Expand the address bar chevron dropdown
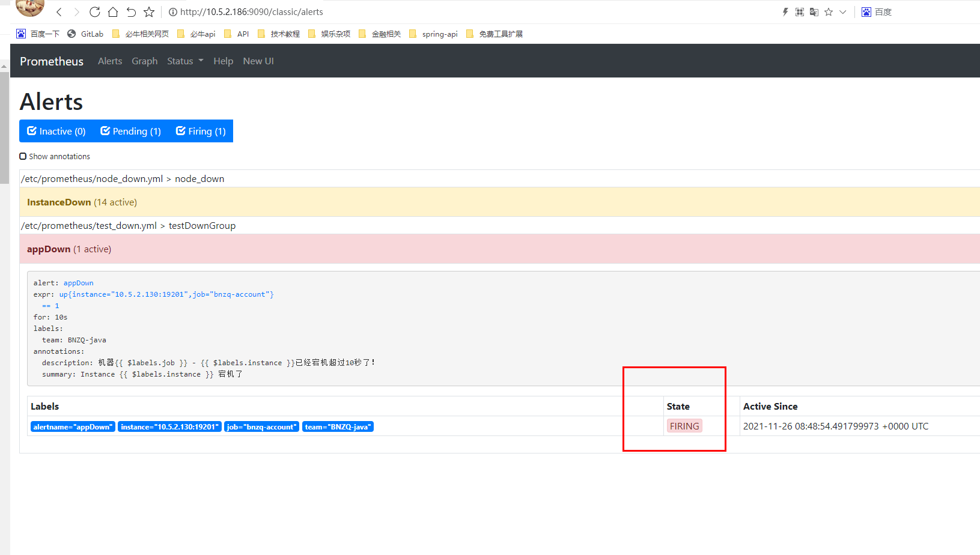 pyautogui.click(x=843, y=12)
